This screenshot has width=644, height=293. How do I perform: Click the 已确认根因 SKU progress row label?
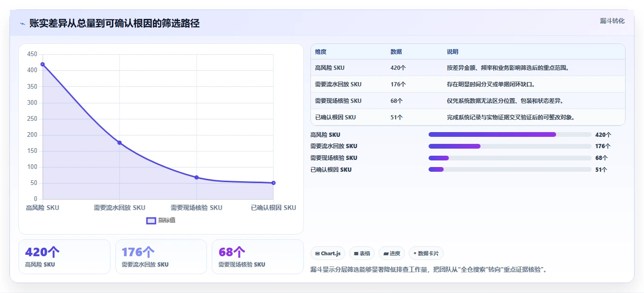click(x=331, y=170)
